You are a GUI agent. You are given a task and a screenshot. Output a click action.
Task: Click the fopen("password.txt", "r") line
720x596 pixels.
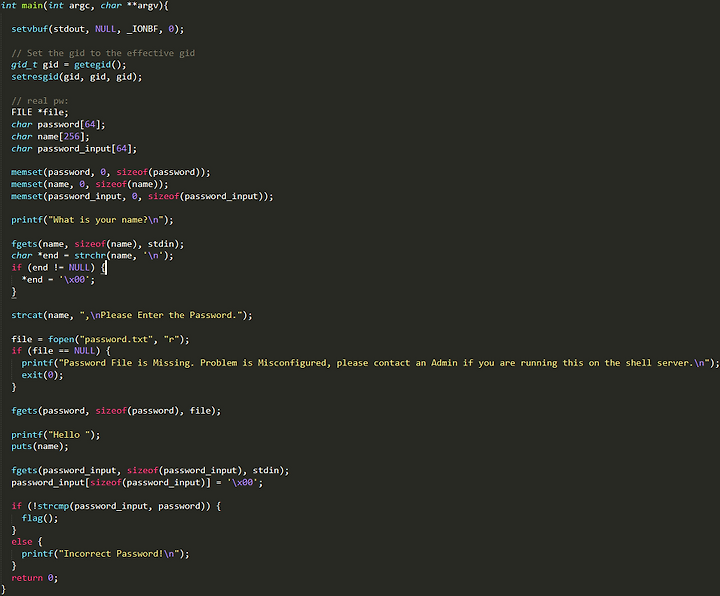click(101, 339)
